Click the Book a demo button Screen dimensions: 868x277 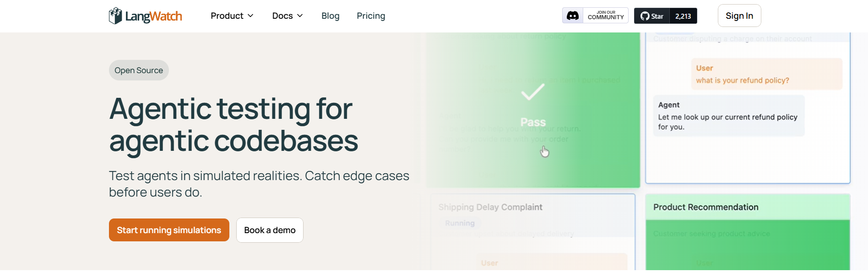click(x=270, y=230)
